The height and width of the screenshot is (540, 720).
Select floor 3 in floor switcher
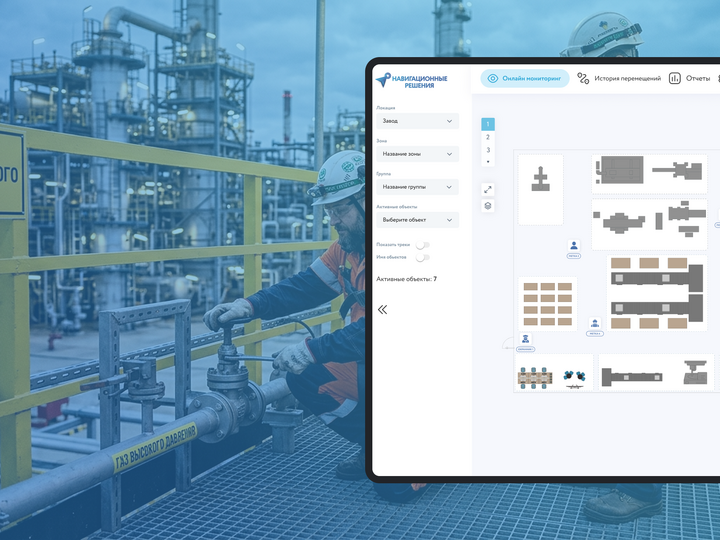click(488, 150)
